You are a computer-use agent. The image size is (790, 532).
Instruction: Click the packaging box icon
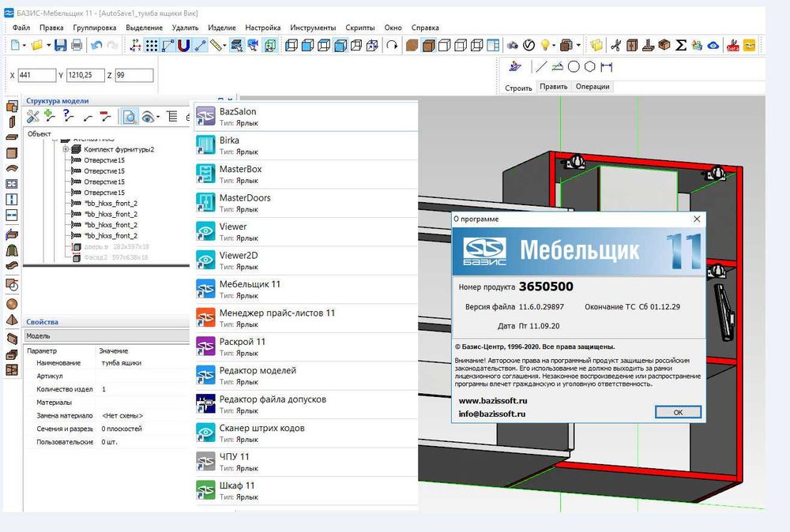tap(664, 45)
